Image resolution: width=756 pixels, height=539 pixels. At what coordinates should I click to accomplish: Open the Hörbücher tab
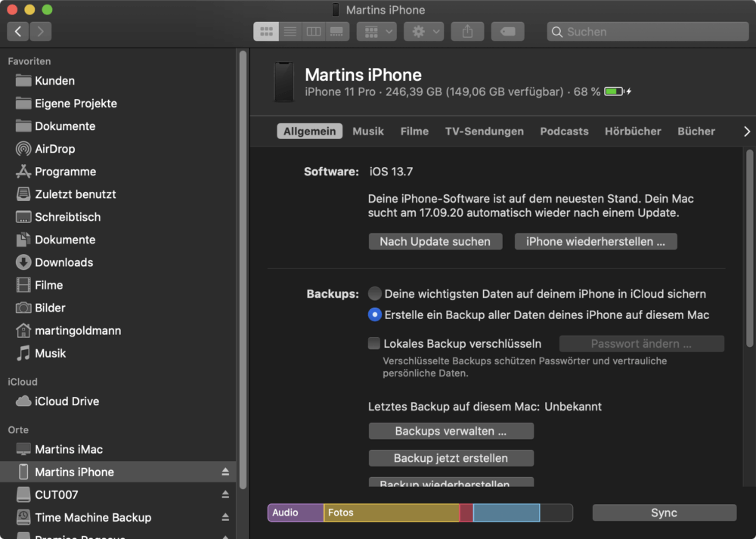(x=633, y=131)
